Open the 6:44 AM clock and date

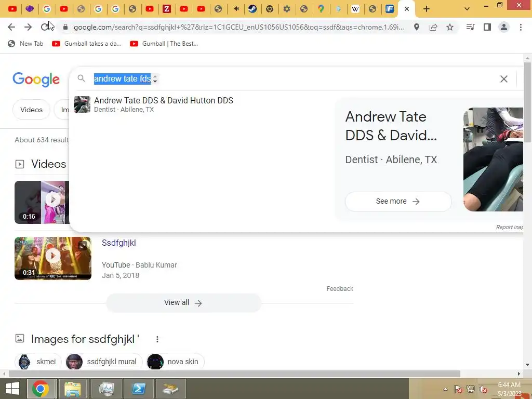tap(509, 389)
